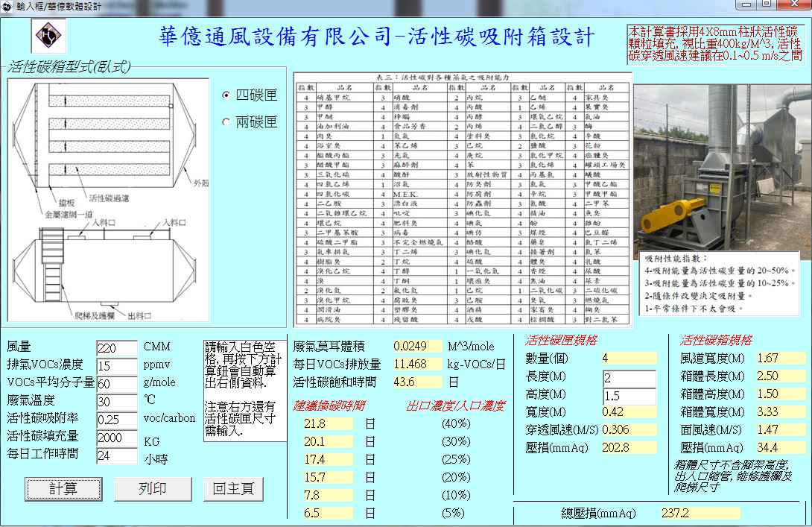Screen dimensions: 812x527
Task: Click the 活性碳匣規格 heading
Action: coord(561,340)
